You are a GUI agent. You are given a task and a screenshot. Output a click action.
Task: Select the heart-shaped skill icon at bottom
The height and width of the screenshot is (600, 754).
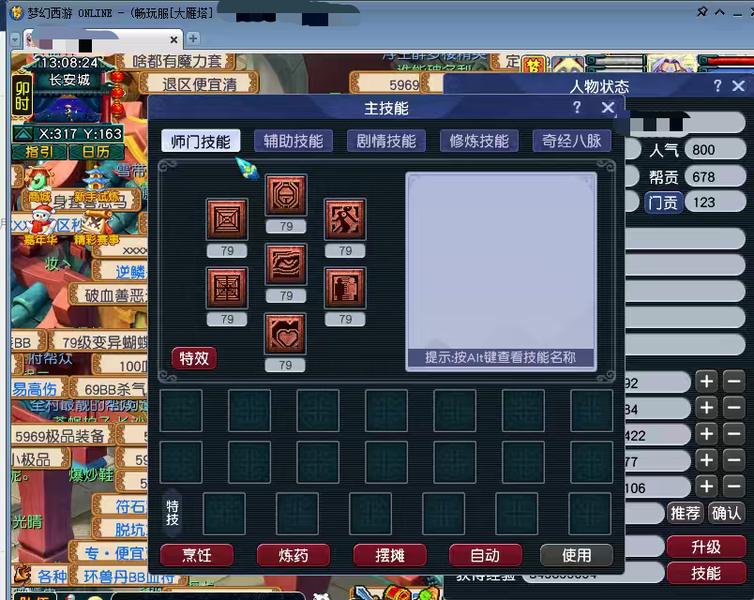(286, 333)
